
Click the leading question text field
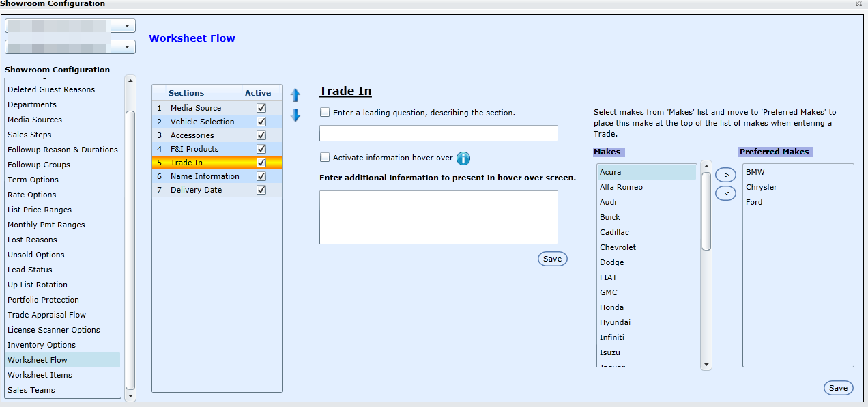pos(438,133)
